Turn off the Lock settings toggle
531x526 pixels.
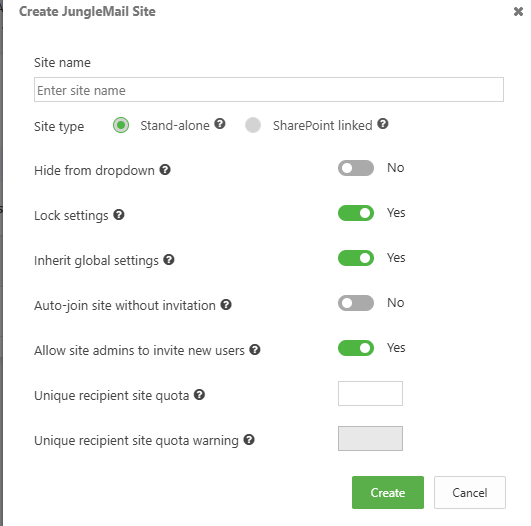(x=356, y=213)
